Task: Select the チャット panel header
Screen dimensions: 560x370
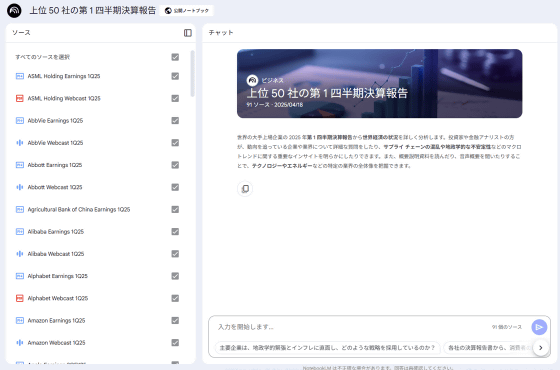Action: pos(221,33)
